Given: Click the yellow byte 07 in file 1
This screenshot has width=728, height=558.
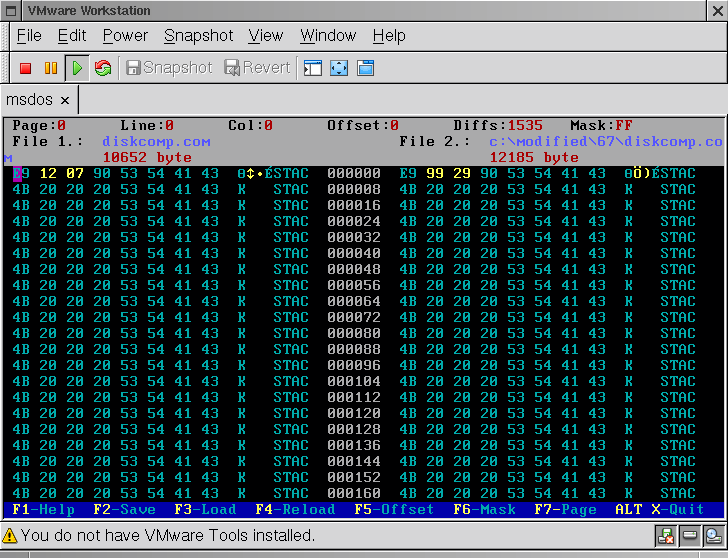Looking at the screenshot, I should tap(75, 174).
